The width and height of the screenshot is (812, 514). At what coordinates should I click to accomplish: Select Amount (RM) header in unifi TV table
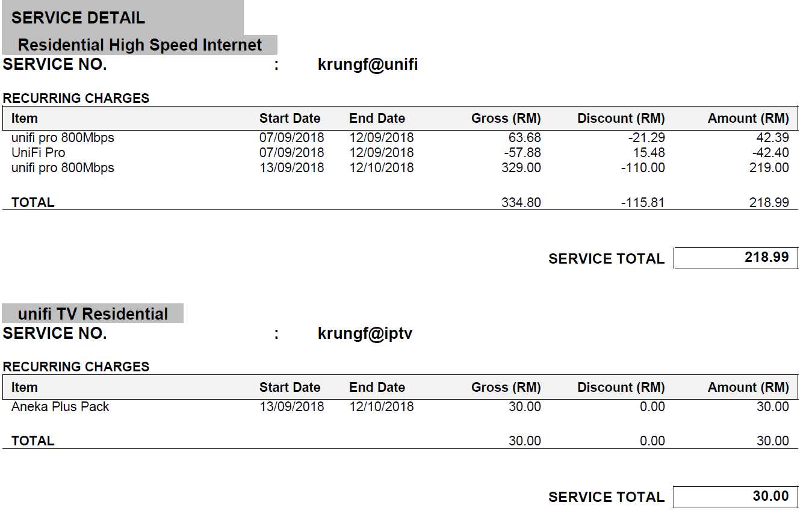tap(748, 388)
